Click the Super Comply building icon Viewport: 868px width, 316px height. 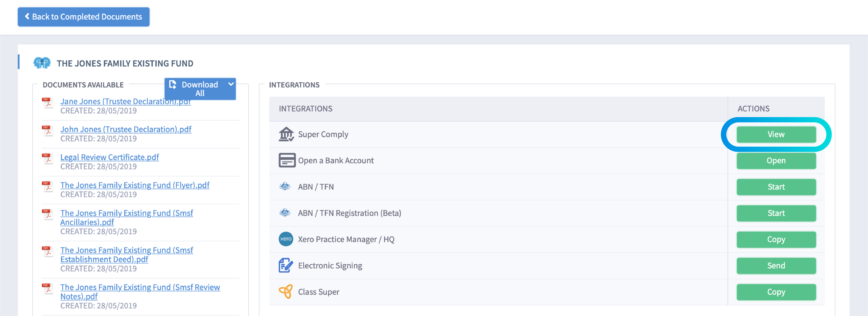tap(286, 134)
